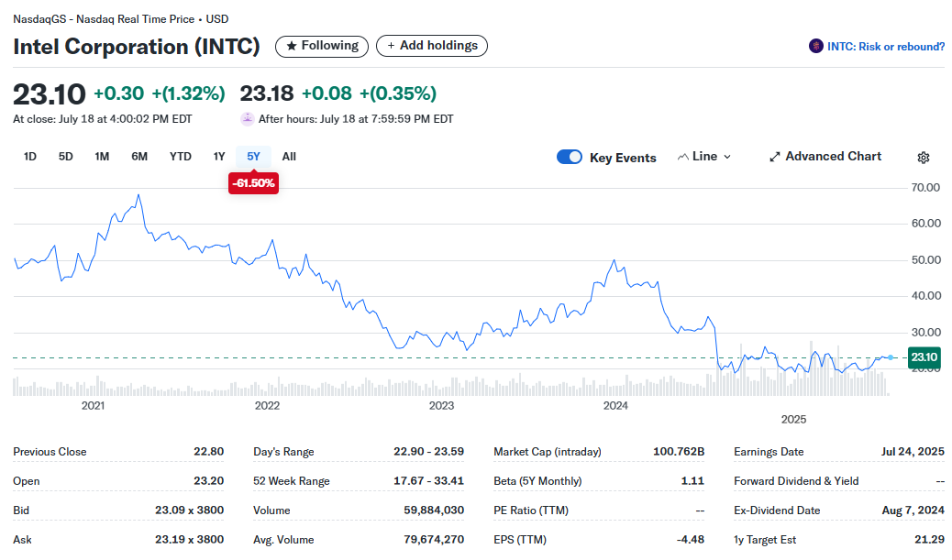Click the 2023 axis label

tap(441, 406)
